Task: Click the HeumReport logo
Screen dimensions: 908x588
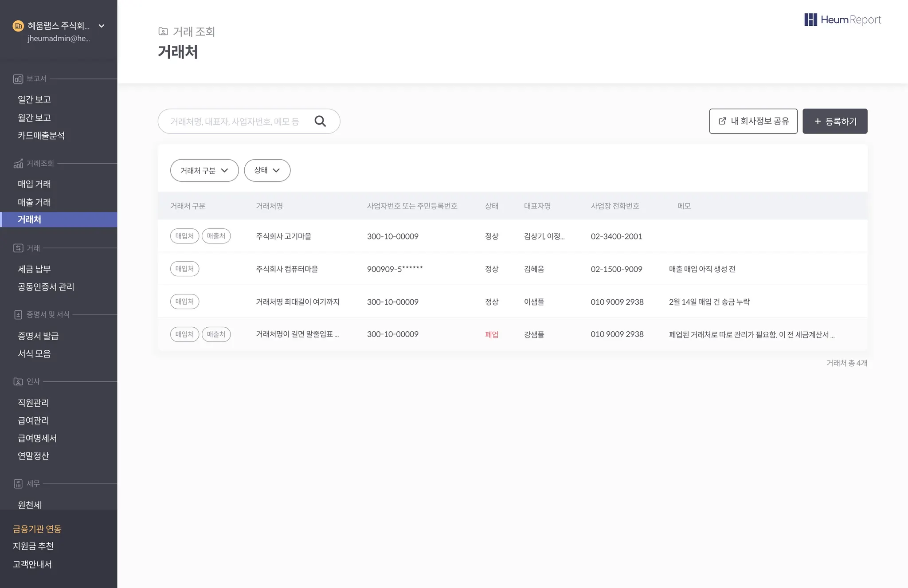Action: (x=842, y=20)
